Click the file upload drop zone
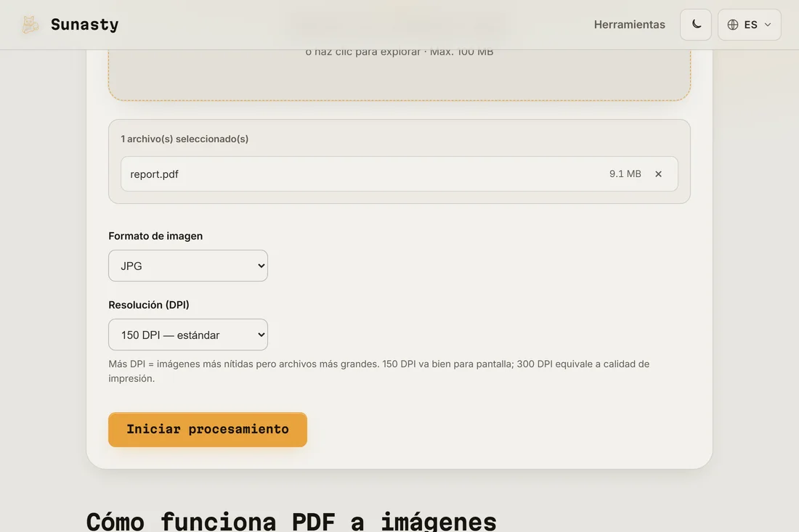Screen dimensions: 799x532 coord(399,75)
